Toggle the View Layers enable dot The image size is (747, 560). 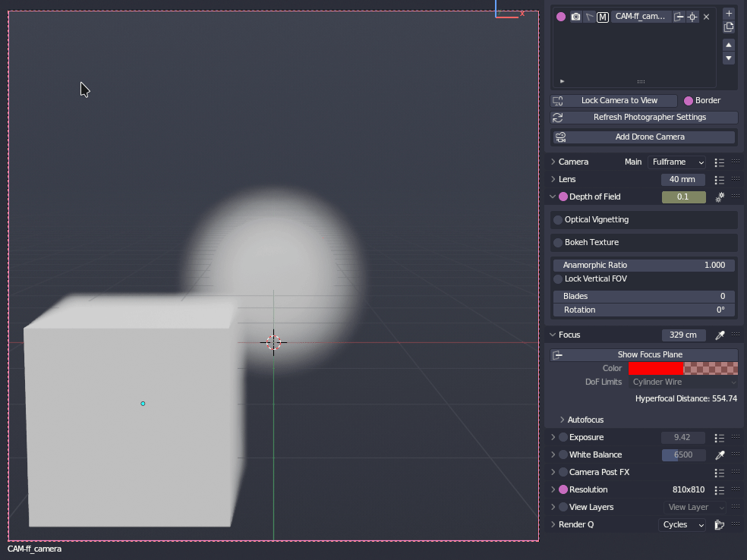coord(563,507)
